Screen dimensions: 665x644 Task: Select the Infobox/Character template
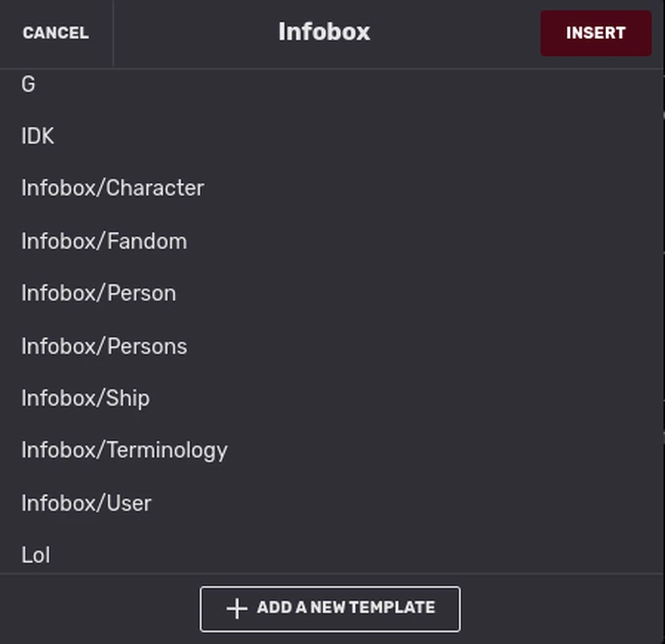113,189
